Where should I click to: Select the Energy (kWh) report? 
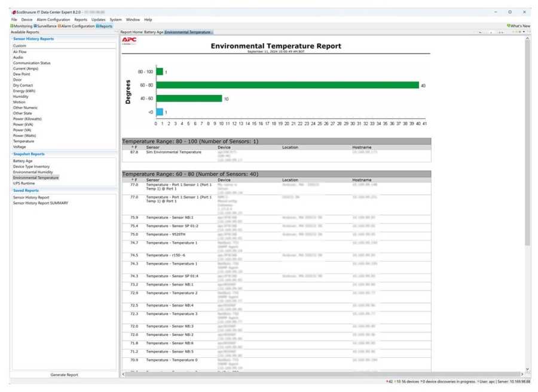(x=25, y=91)
